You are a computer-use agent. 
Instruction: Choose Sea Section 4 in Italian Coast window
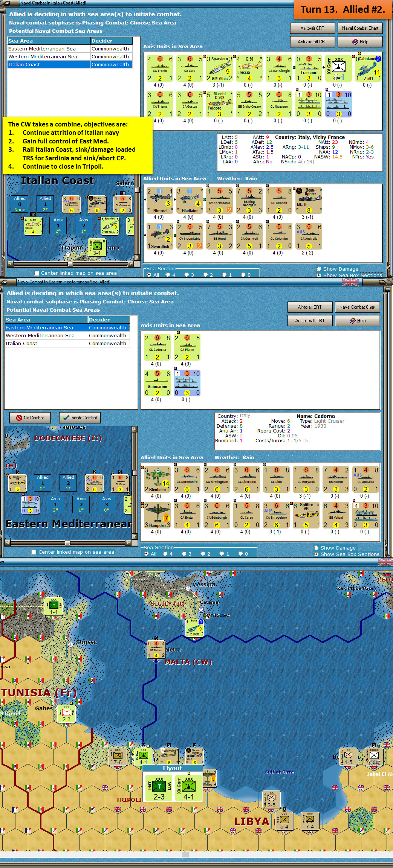(168, 275)
